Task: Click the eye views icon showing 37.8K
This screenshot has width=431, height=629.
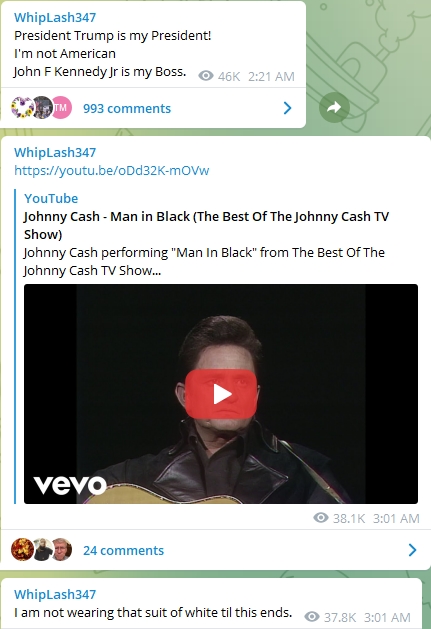Action: point(312,617)
